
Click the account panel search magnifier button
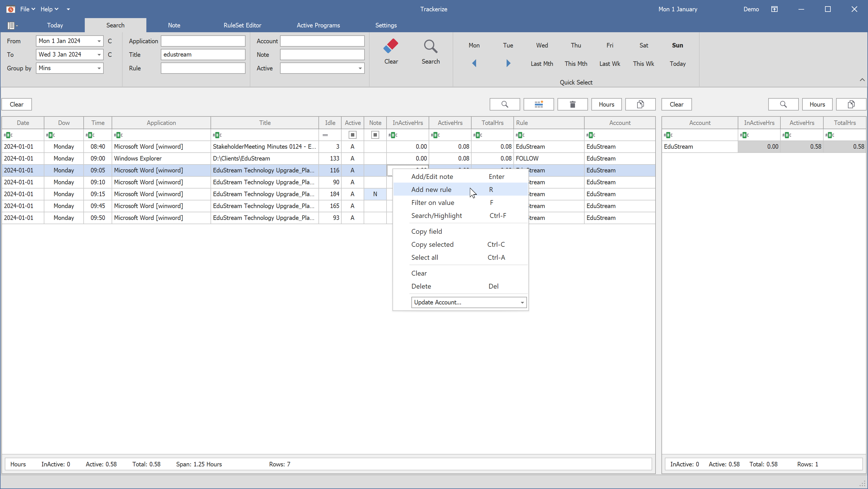(x=783, y=105)
